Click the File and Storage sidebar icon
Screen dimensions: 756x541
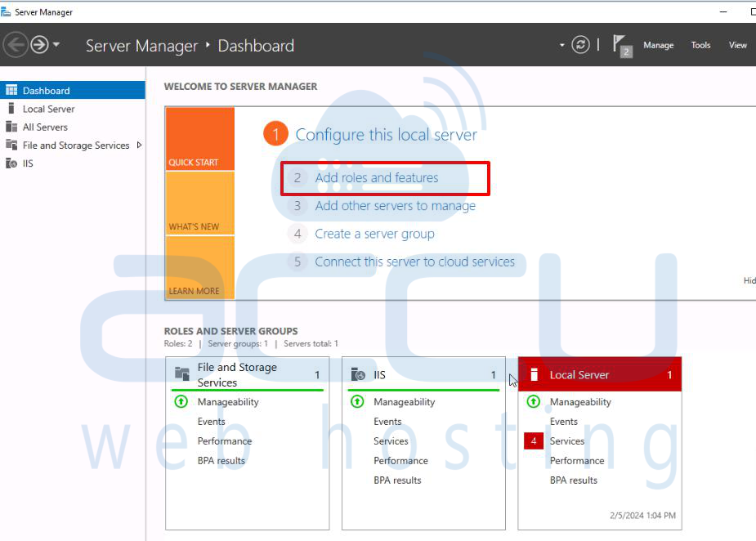11,145
